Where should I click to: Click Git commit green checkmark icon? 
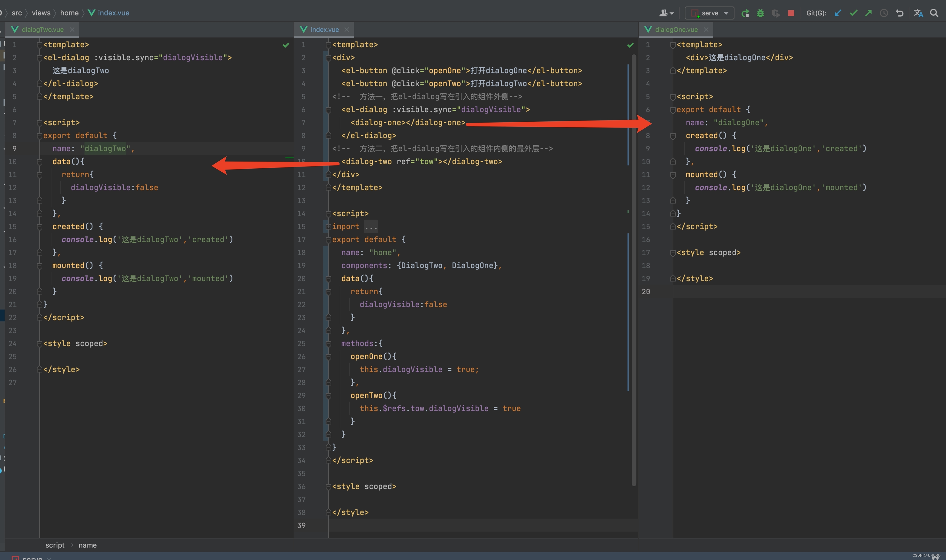pyautogui.click(x=853, y=13)
